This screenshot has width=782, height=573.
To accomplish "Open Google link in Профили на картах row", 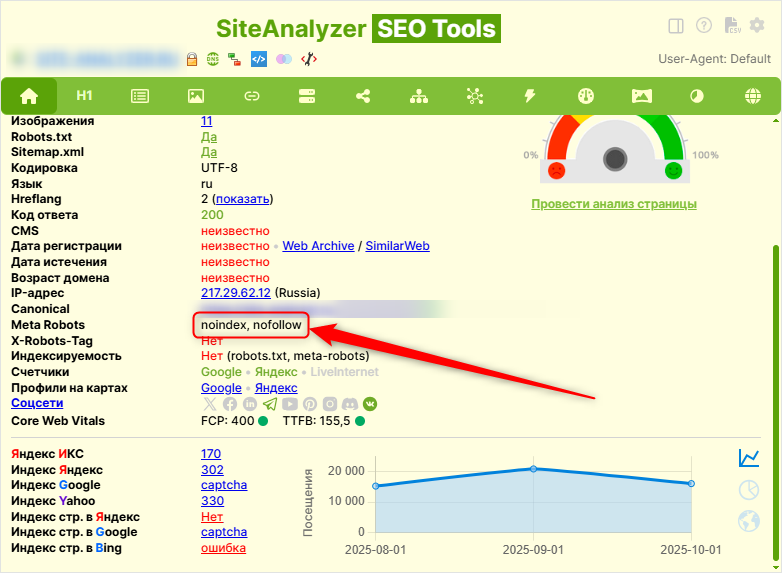I will click(221, 387).
